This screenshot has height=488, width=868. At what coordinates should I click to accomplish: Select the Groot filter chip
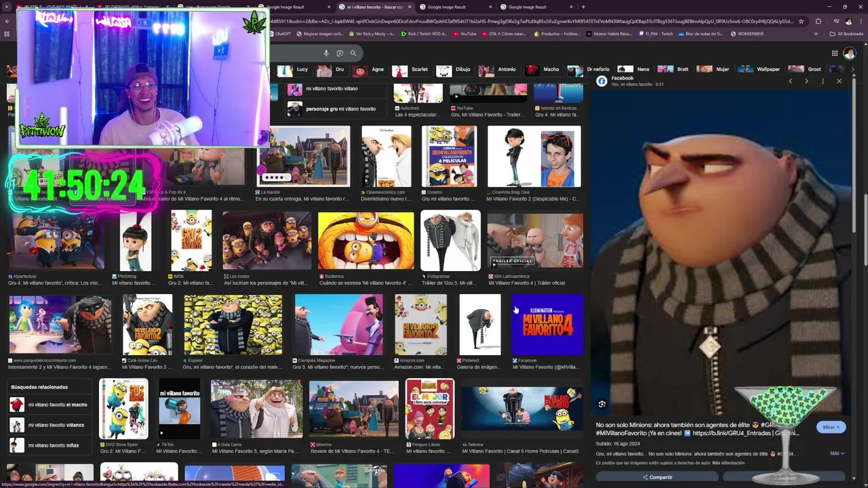point(806,69)
